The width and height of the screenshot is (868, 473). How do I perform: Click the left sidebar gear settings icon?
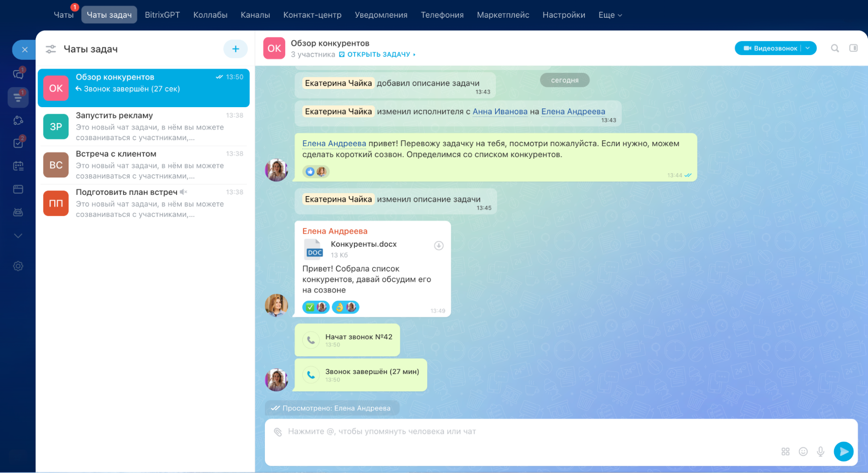[x=18, y=266]
